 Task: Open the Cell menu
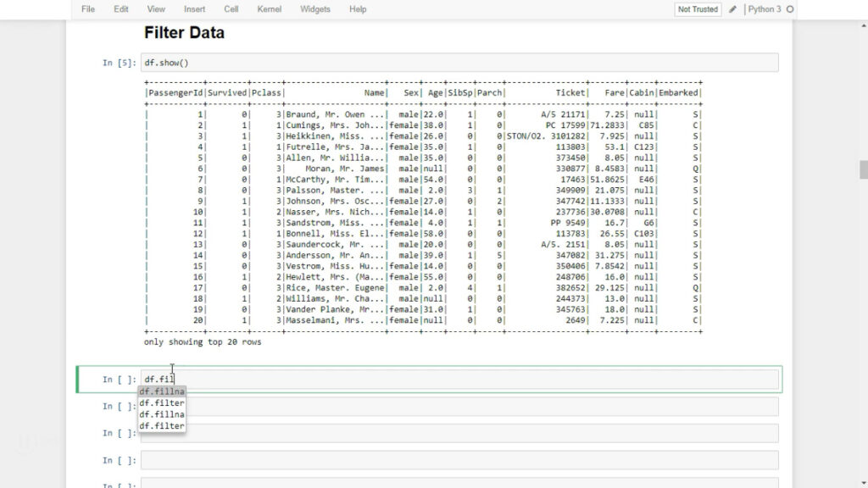(x=231, y=9)
